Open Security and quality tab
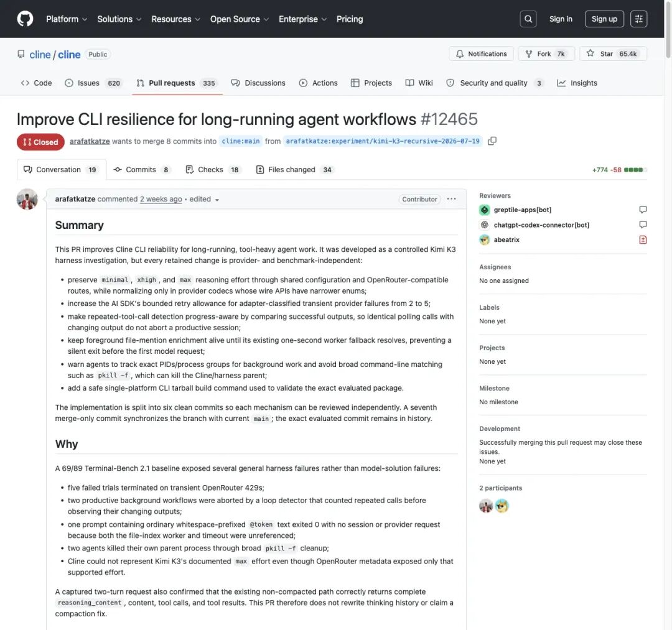The width and height of the screenshot is (672, 630). tap(495, 83)
